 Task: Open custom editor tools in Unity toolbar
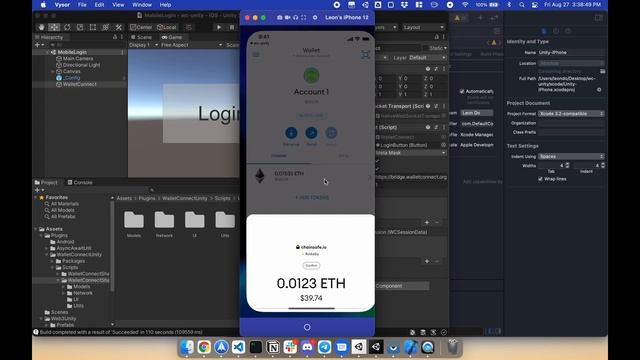coord(119,27)
